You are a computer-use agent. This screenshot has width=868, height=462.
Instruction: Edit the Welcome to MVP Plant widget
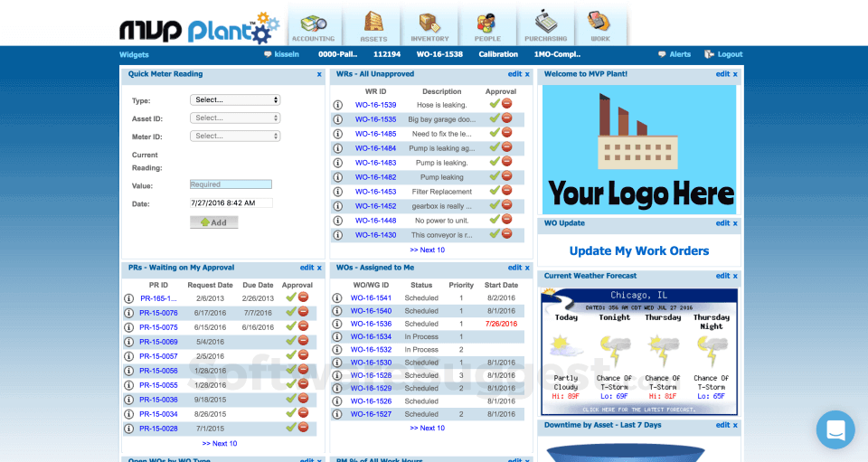722,74
